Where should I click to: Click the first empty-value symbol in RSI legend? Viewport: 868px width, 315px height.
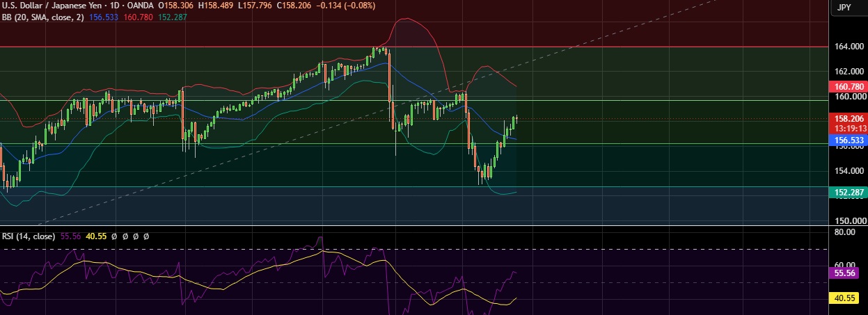click(115, 236)
